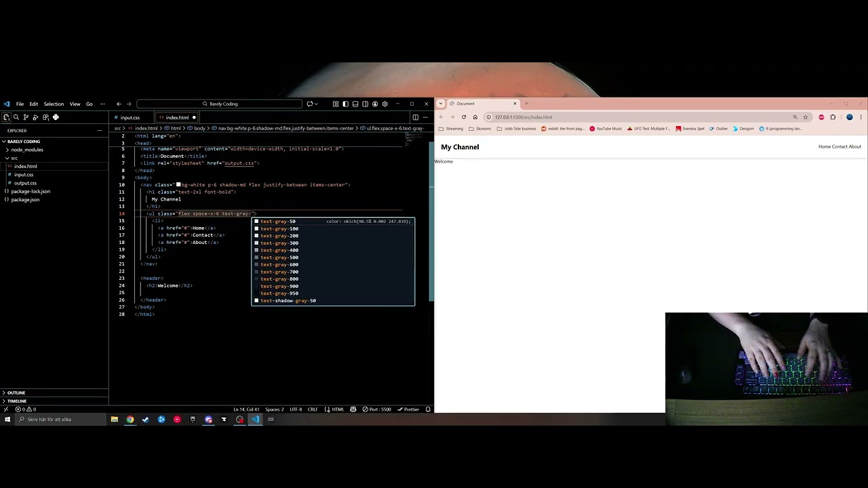Toggle the bottom panel layout

pyautogui.click(x=355, y=104)
